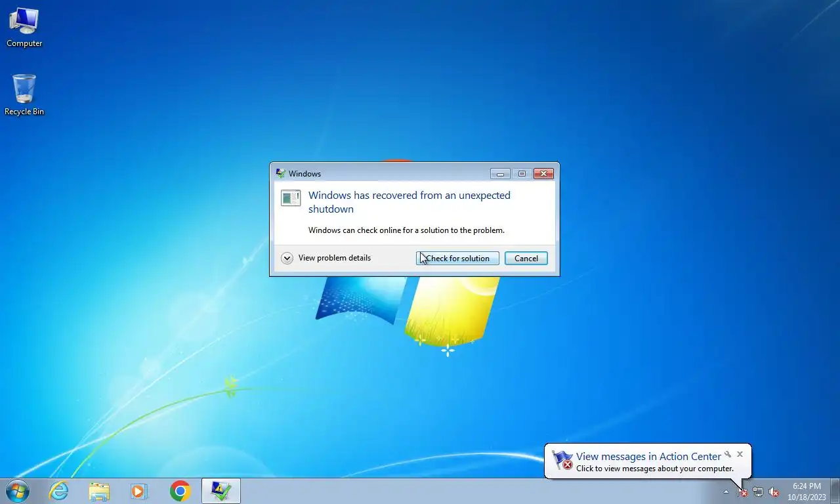Open the Computer desktop icon
Viewport: 840px width, 504px height.
pos(24,28)
